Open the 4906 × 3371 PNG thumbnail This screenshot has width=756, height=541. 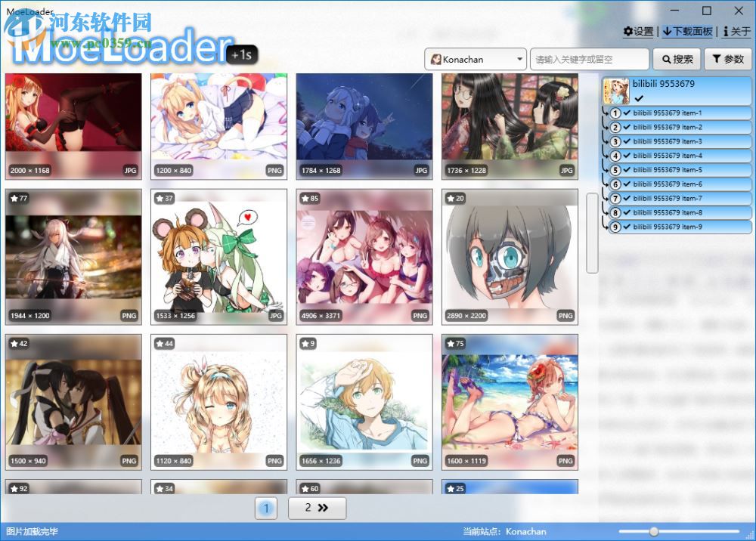click(364, 257)
